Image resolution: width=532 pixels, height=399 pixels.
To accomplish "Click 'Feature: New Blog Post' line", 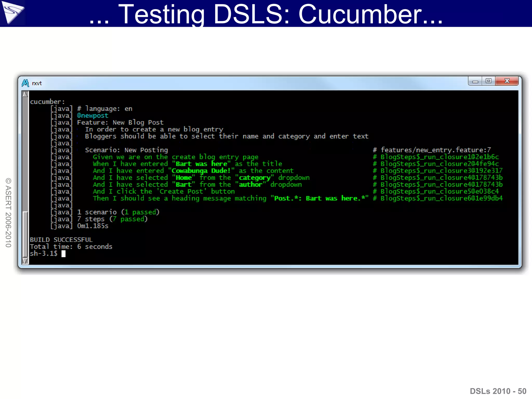I will [x=120, y=123].
